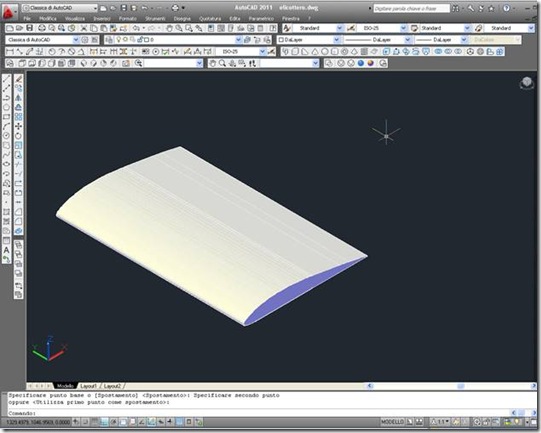Toggle the layer lightbulb on/off for layer 0
This screenshot has height=433, width=541.
119,40
